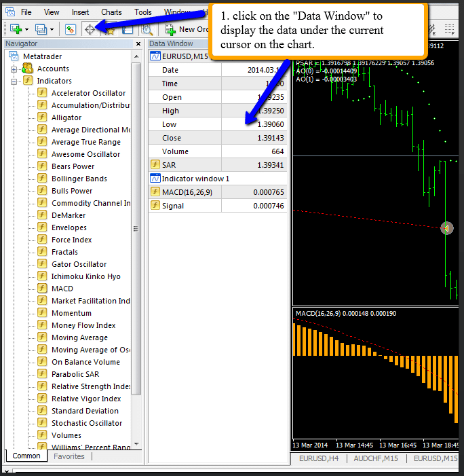The width and height of the screenshot is (464, 476).
Task: Open the dropdown arrow next to New Chart
Action: pos(26,29)
